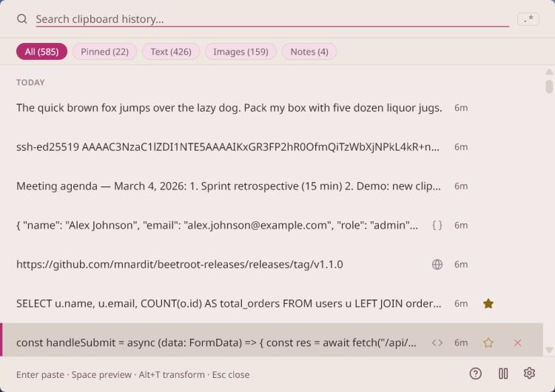Click the scrollbar down arrow
The image size is (555, 392).
(x=549, y=350)
